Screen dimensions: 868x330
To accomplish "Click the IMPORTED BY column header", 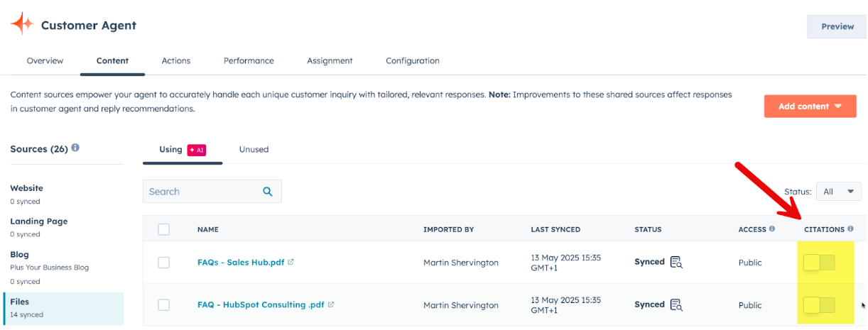I will coord(448,230).
